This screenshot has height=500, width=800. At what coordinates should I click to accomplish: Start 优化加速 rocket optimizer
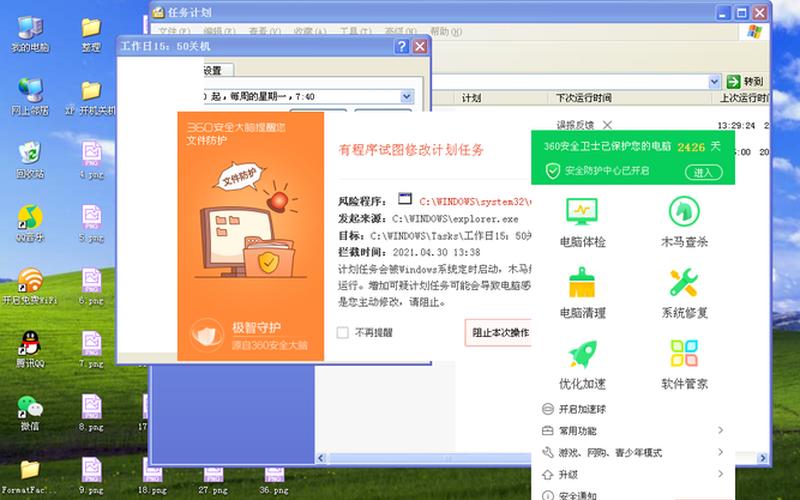pyautogui.click(x=582, y=364)
